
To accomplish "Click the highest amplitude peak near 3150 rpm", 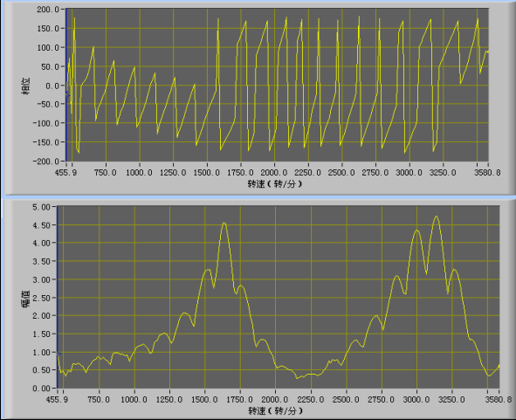I will click(437, 217).
